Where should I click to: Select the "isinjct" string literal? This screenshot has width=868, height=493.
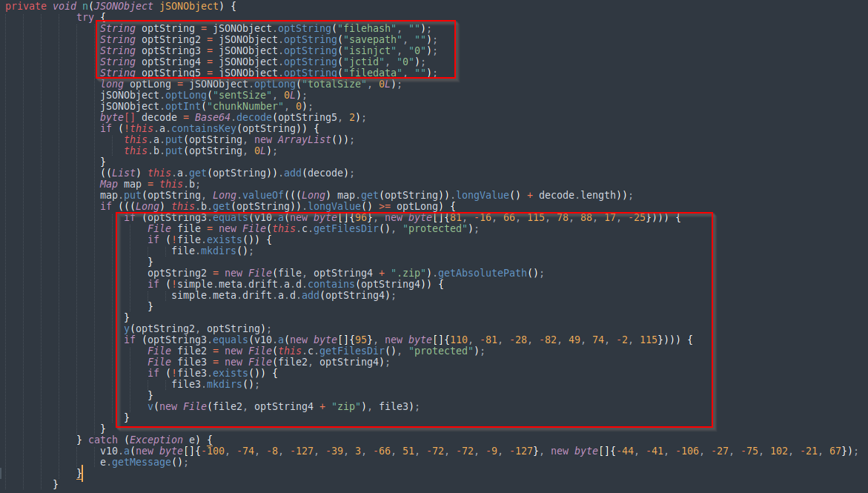coord(373,50)
